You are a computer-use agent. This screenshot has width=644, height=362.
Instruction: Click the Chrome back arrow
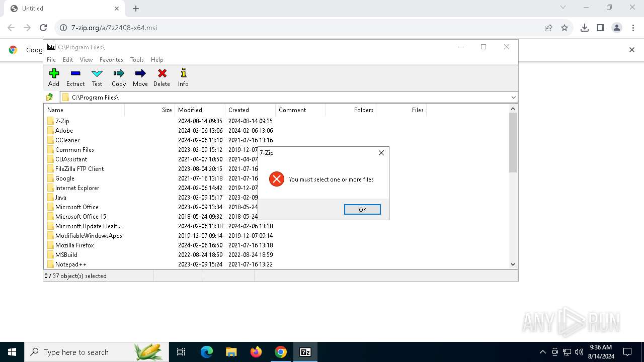(x=11, y=28)
